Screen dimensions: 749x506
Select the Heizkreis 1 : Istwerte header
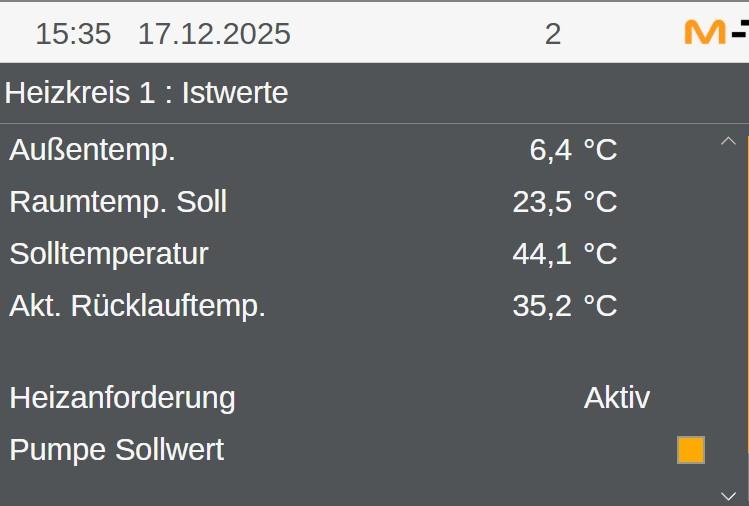coord(147,93)
